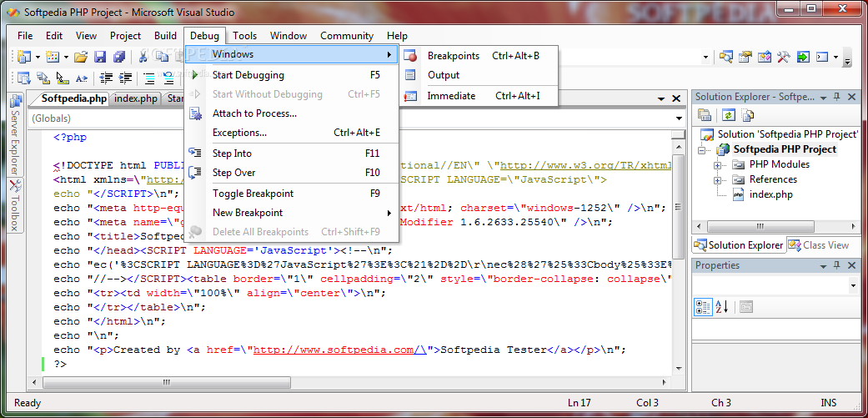The height and width of the screenshot is (418, 868).
Task: Open the Object Browser toolbar icon
Action: pyautogui.click(x=765, y=57)
